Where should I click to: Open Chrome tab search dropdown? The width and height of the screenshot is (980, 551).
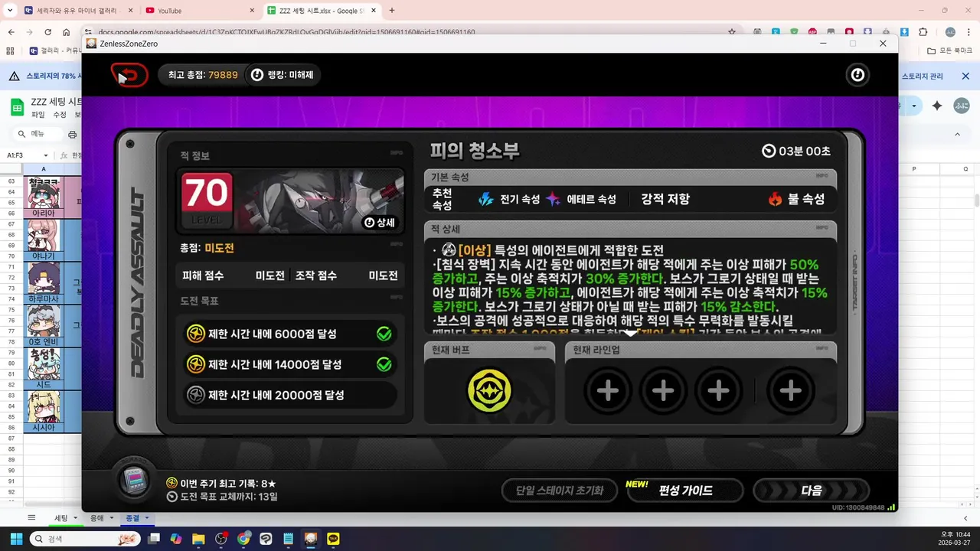tap(10, 11)
